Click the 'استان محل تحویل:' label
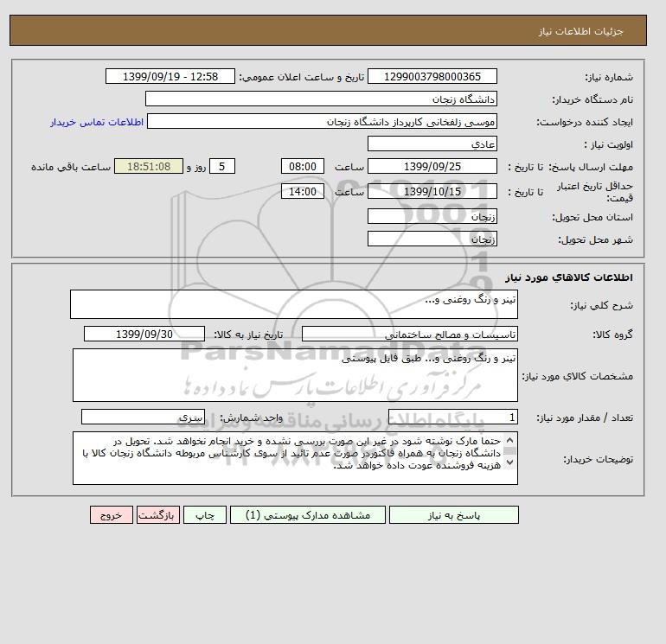 pyautogui.click(x=592, y=217)
